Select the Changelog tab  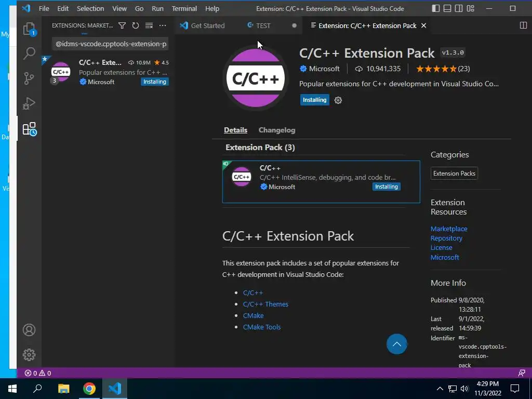[x=277, y=130]
